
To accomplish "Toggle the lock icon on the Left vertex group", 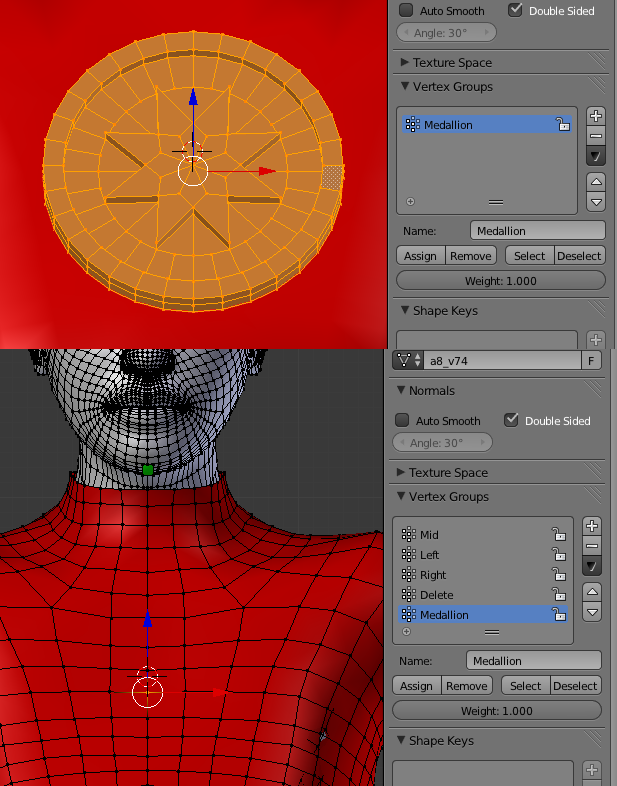I will 560,555.
